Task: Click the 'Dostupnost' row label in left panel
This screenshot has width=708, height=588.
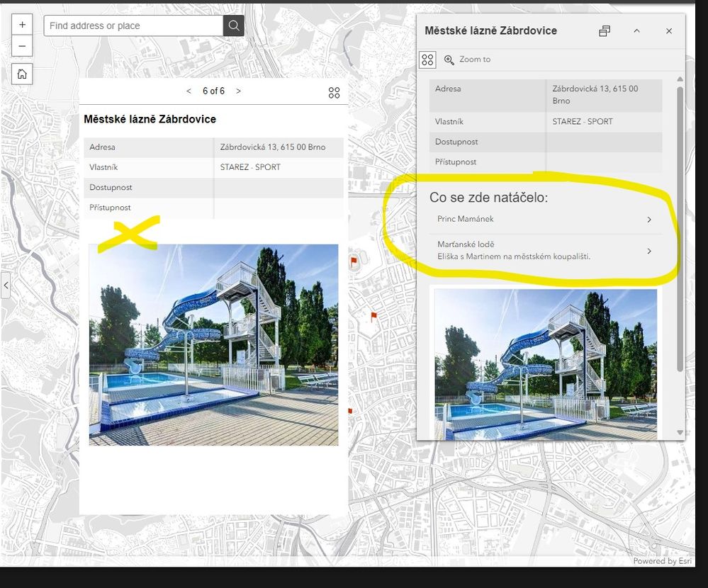Action: pos(111,187)
